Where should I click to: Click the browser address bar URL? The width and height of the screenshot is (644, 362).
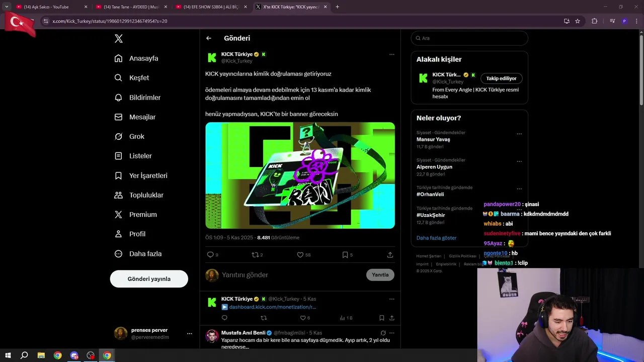coord(110,21)
